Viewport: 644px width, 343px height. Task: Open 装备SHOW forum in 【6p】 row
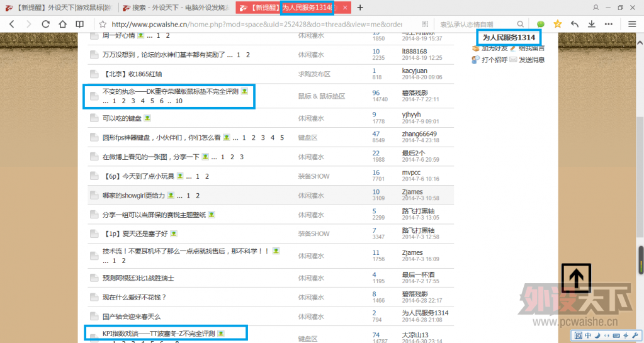pos(314,176)
